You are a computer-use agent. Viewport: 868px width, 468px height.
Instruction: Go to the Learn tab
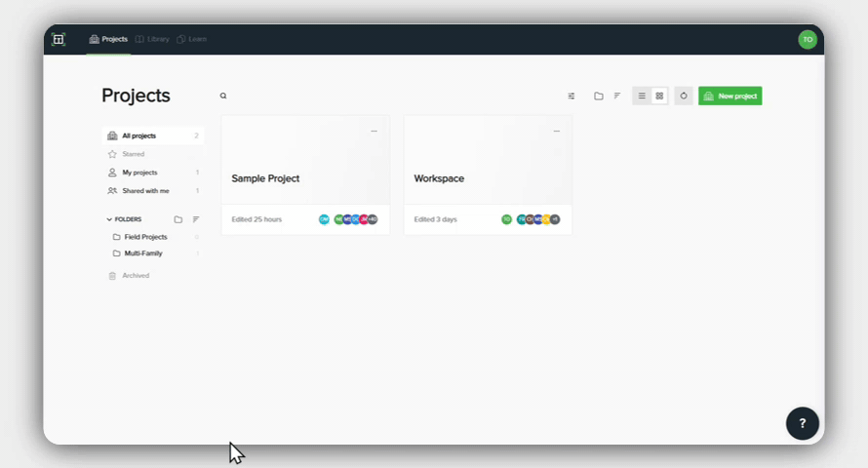point(192,39)
